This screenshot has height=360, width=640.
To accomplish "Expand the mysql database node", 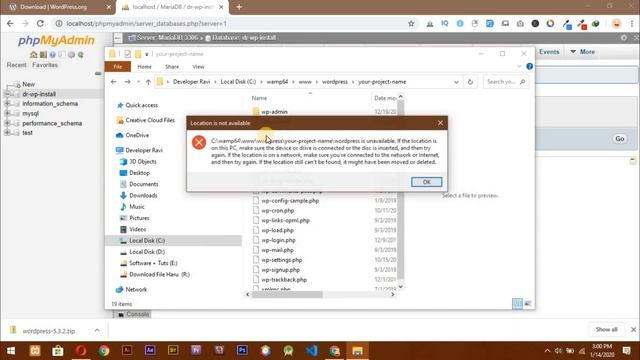I will [x=7, y=113].
